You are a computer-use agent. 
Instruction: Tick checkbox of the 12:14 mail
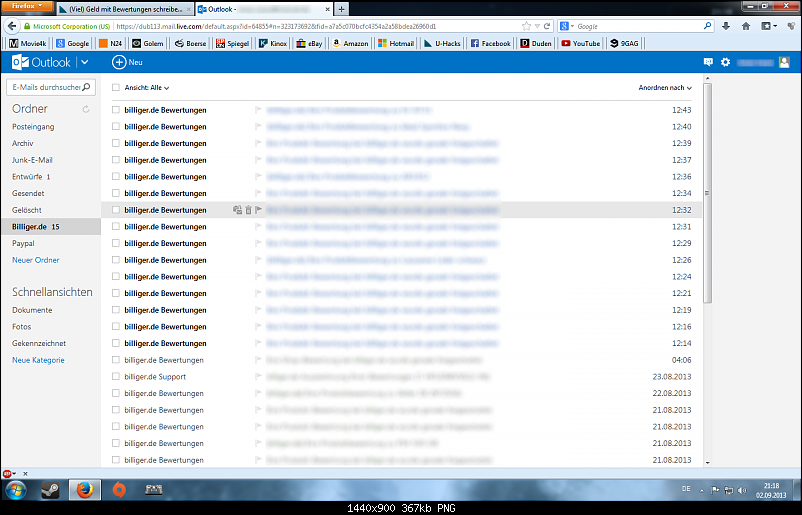pyautogui.click(x=116, y=343)
